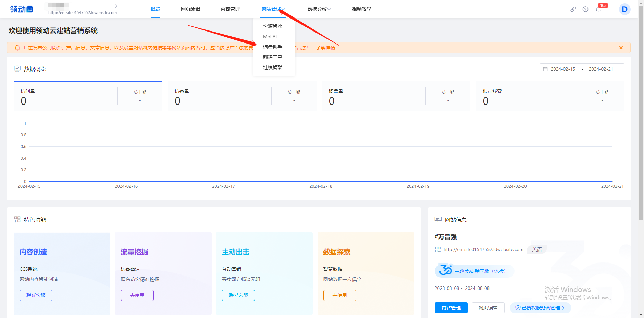The width and height of the screenshot is (644, 318).
Task: Click the calendar icon in the date picker
Action: (545, 69)
